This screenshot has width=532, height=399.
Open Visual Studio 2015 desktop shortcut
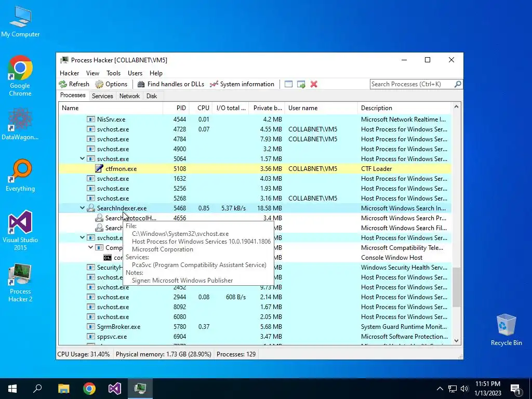[20, 231]
